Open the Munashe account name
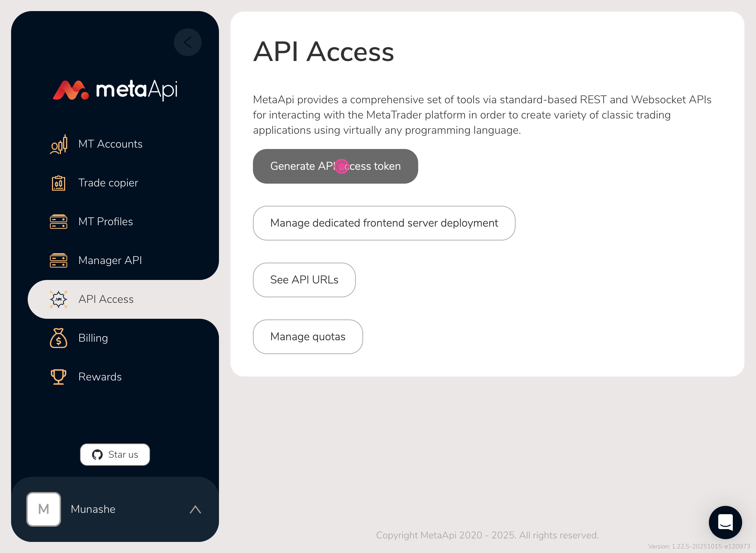 click(x=93, y=509)
